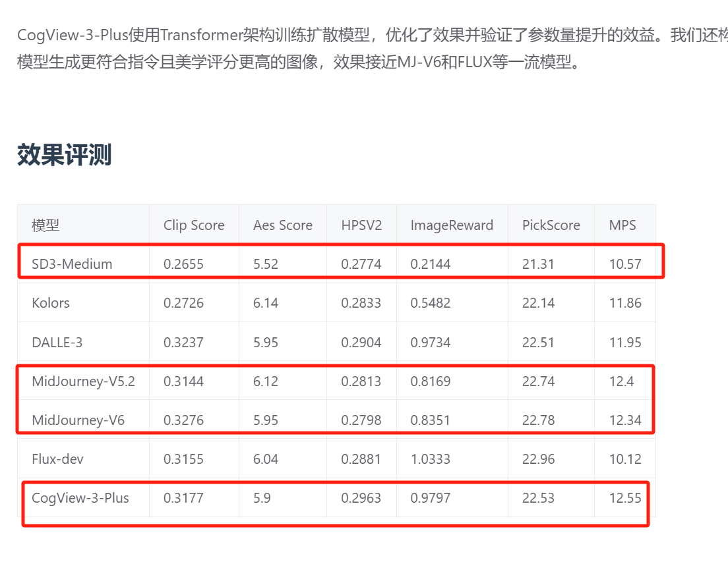This screenshot has height=562, width=728.
Task: Click Flux-dev Aes Score value 6.04
Action: click(x=266, y=459)
